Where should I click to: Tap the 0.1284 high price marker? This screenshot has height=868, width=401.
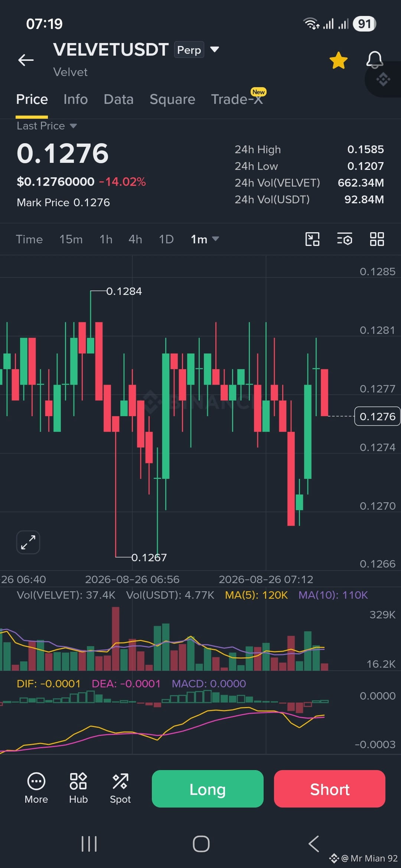pos(124,291)
